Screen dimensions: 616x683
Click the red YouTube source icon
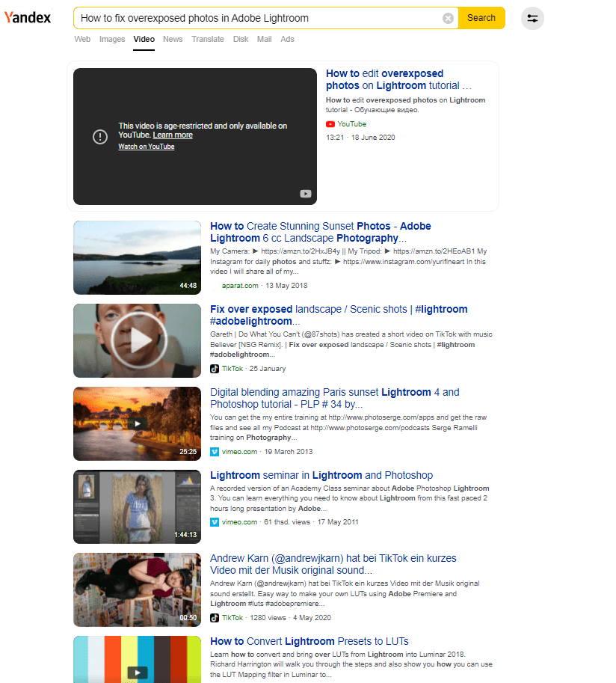330,124
